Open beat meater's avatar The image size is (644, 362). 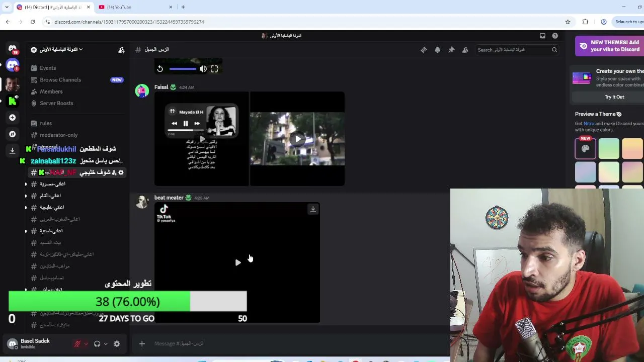(142, 202)
